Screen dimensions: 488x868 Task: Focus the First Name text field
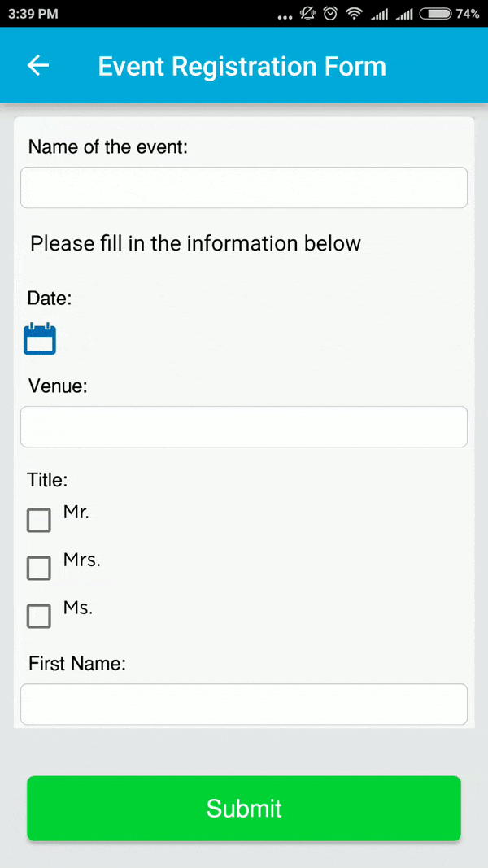pos(244,704)
